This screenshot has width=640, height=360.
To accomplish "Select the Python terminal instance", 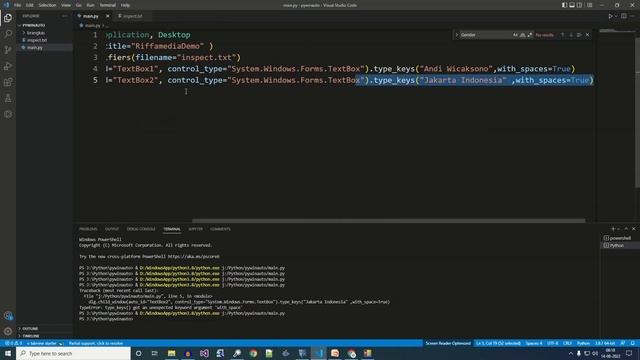I will click(620, 245).
